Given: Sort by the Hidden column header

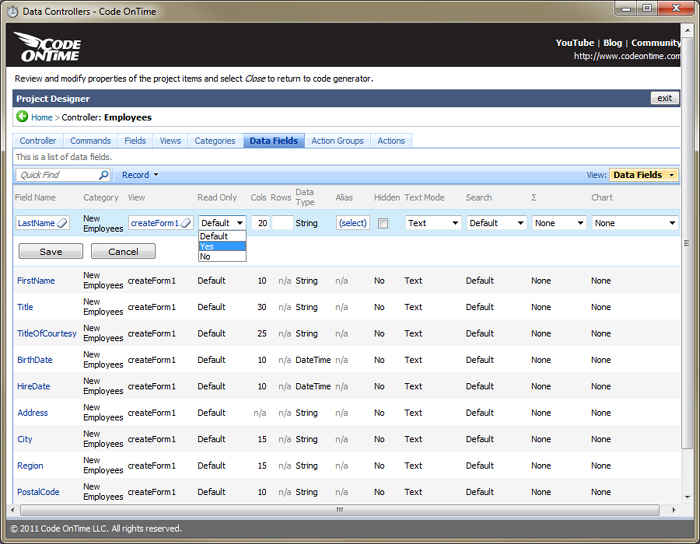Looking at the screenshot, I should pyautogui.click(x=387, y=197).
